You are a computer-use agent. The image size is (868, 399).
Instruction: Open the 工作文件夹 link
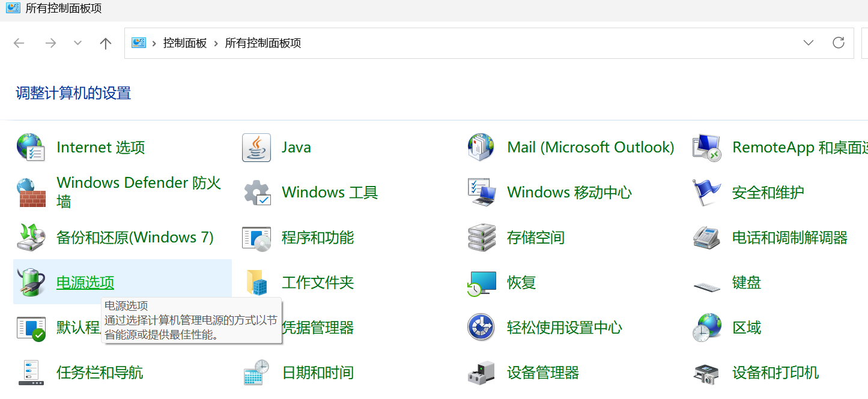pos(318,283)
